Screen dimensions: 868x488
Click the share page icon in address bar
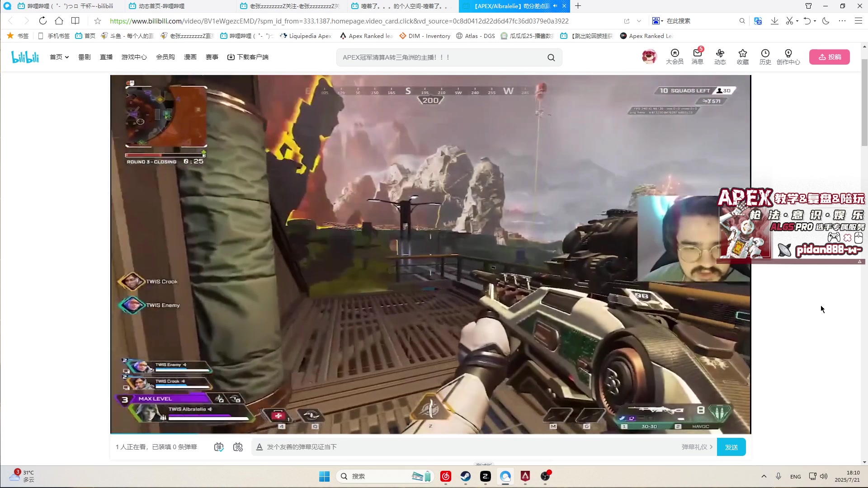[627, 21]
